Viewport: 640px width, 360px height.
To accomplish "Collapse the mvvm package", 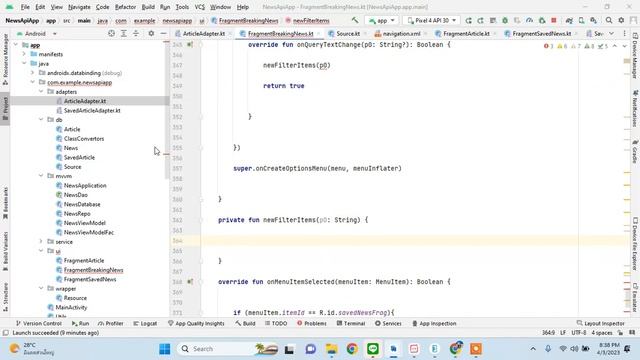I will coord(41,176).
